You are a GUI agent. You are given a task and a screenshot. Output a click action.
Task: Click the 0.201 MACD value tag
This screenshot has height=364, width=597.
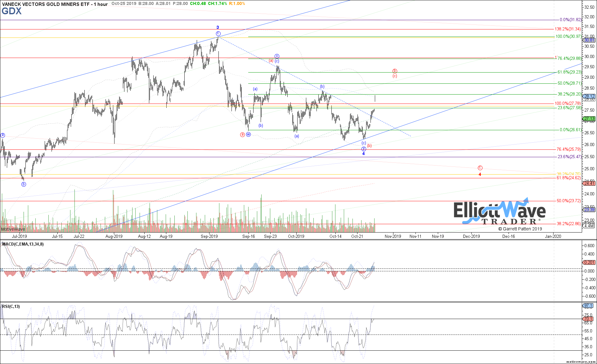[589, 262]
